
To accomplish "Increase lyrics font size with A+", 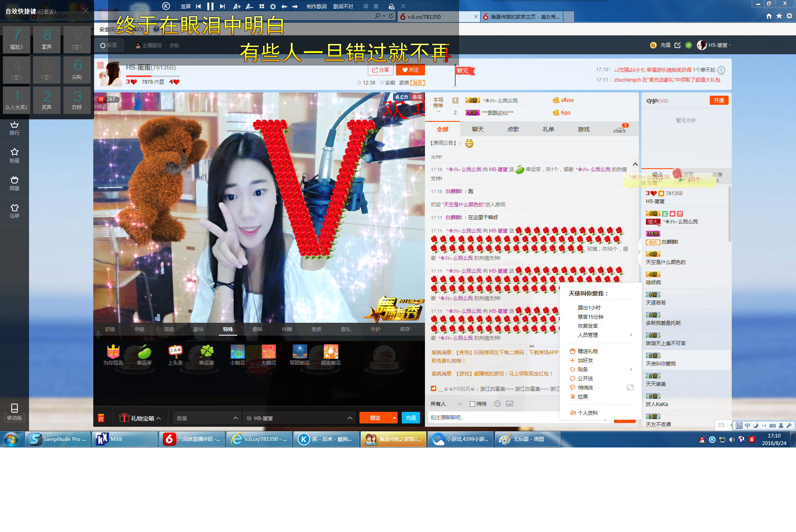I will click(x=237, y=6).
